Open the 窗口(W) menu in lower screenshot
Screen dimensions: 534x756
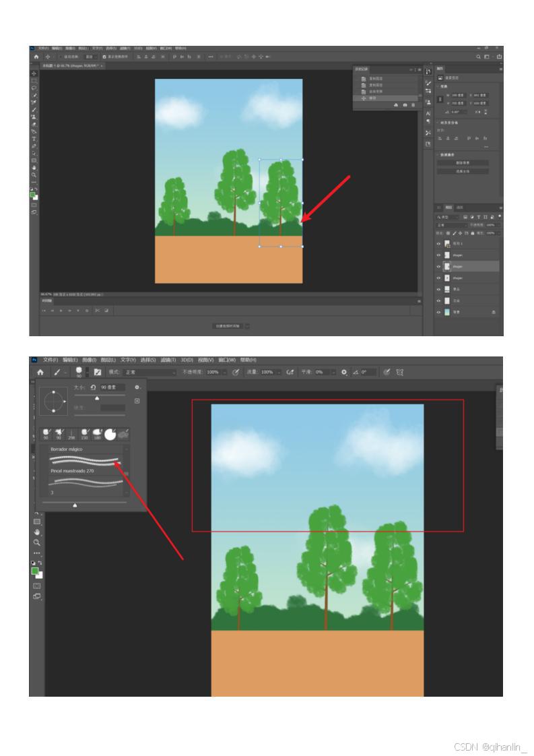click(227, 360)
